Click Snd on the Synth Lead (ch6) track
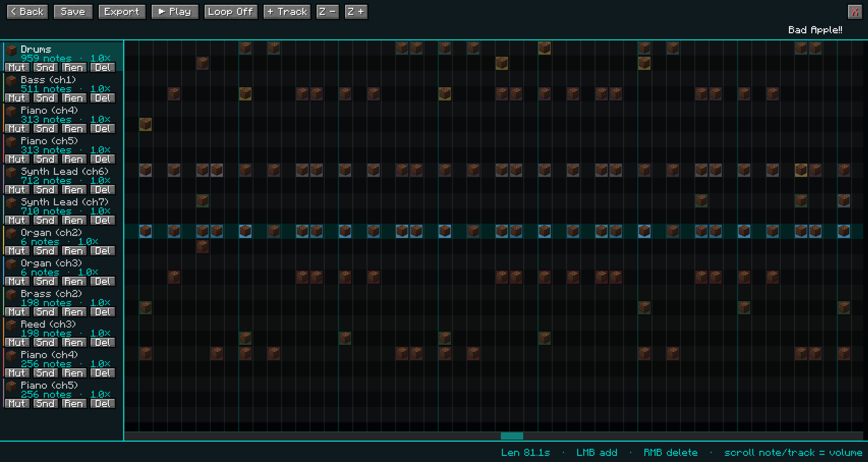The height and width of the screenshot is (462, 868). pyautogui.click(x=45, y=190)
